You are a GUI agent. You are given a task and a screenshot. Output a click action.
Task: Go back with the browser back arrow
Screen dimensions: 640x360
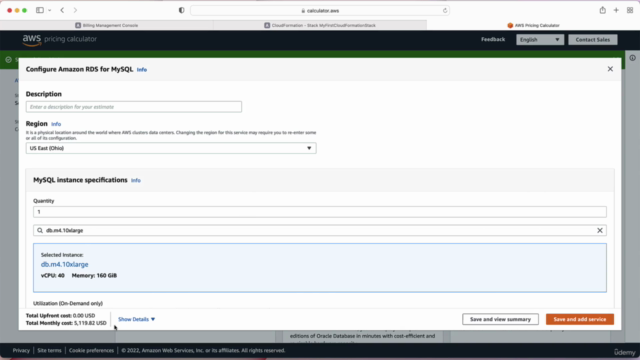pos(62,10)
